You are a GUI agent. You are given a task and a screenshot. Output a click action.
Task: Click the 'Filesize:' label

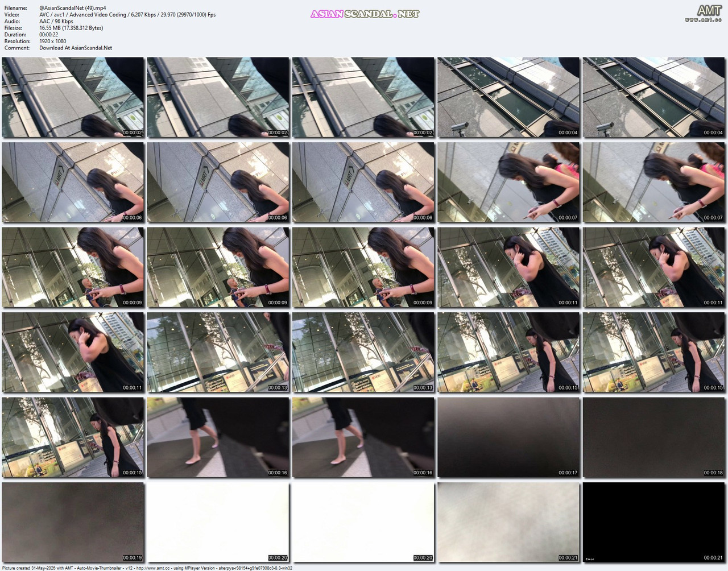tap(14, 28)
